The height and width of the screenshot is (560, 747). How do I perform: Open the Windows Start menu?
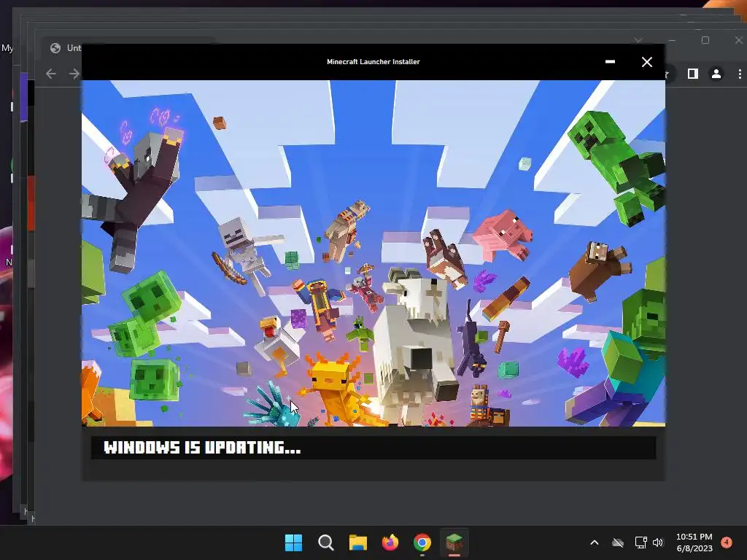[x=293, y=542]
